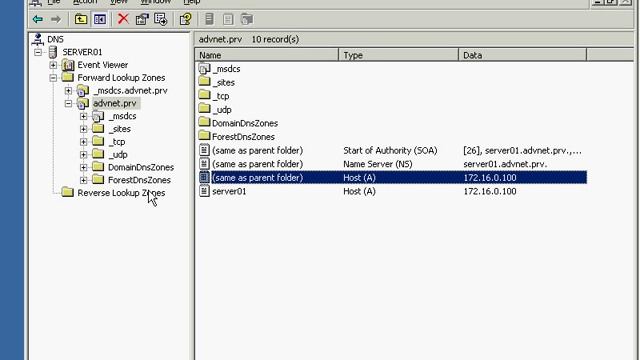The width and height of the screenshot is (640, 360).
Task: Click the Export List toolbar icon
Action: [160, 19]
